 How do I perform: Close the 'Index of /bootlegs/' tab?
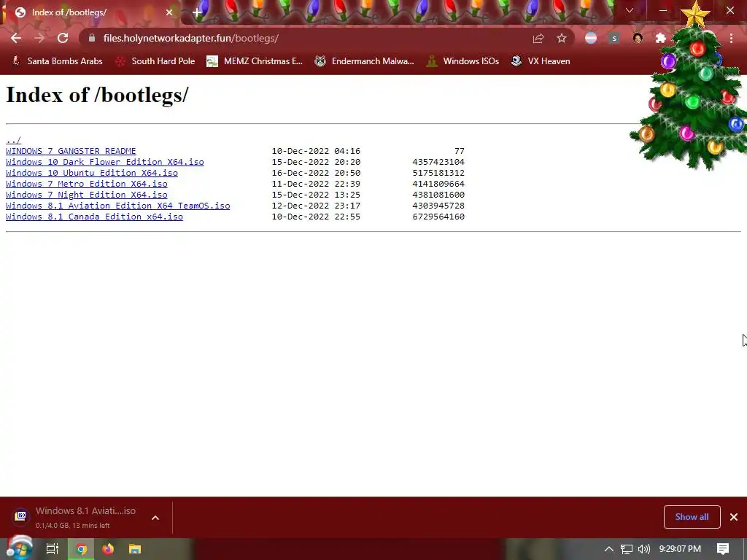coord(169,12)
